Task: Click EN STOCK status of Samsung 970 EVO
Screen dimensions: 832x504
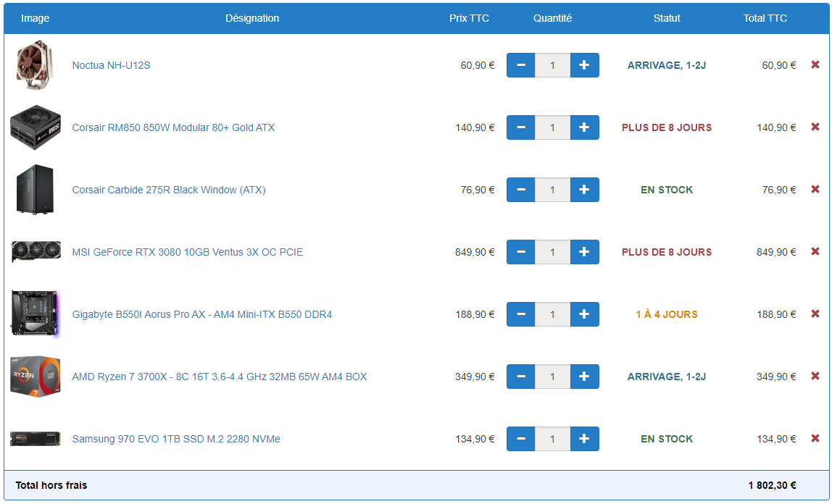Action: (667, 439)
